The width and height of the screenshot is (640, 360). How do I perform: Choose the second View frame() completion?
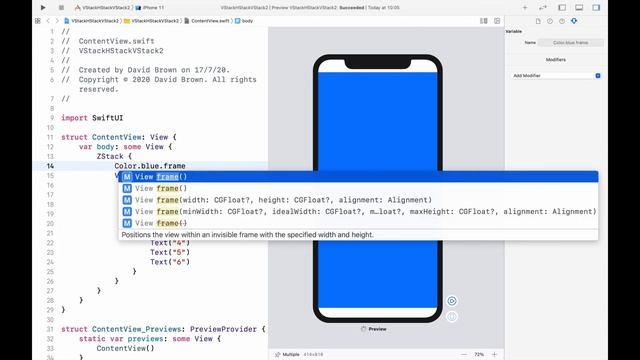tap(358, 188)
